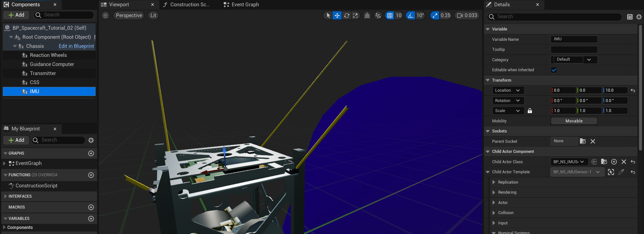Browse for Parent Socket icon
Screen dimensions: 644x234
tap(583, 141)
